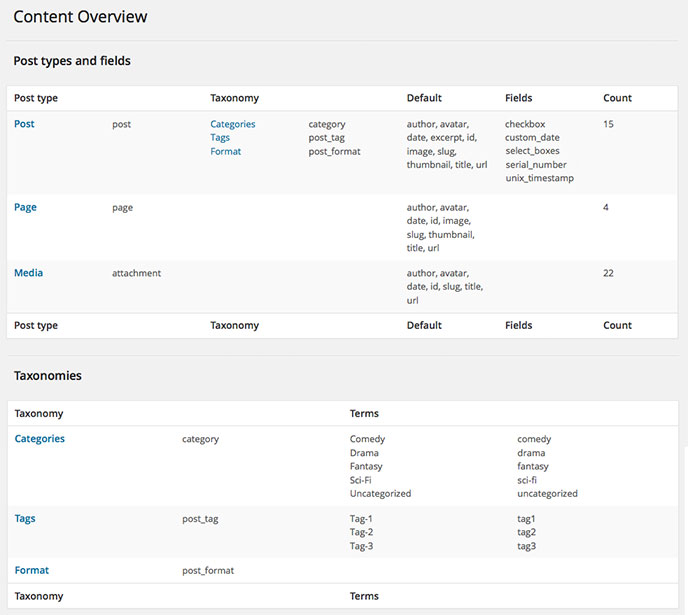Click Format link in the Post row

[x=225, y=152]
